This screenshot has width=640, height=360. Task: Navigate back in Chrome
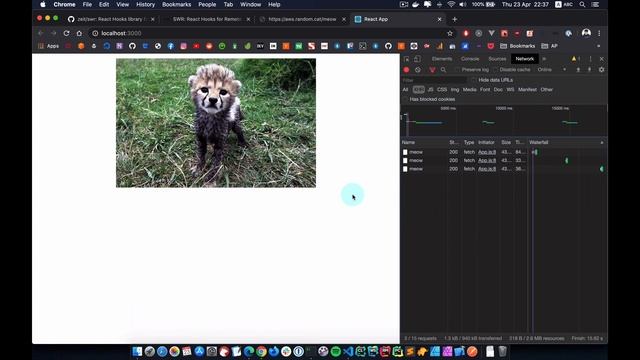(x=40, y=33)
